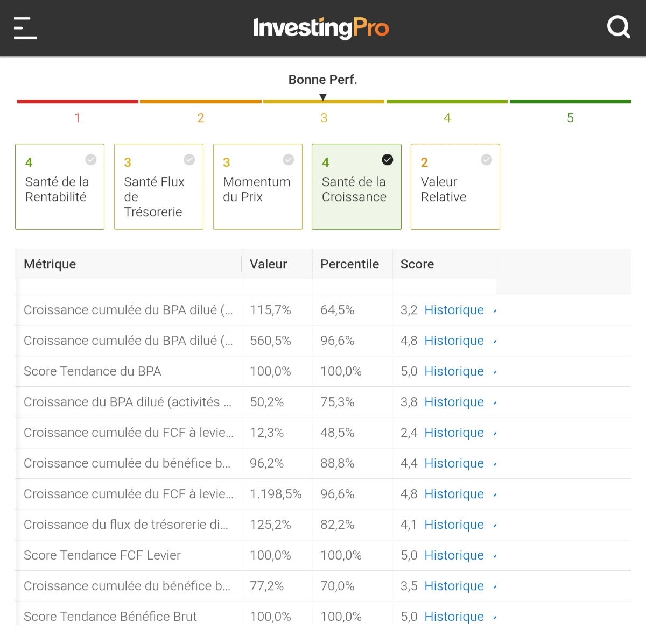Toggle checkmark on Momentum du Prix card
646x644 pixels.
pyautogui.click(x=289, y=160)
